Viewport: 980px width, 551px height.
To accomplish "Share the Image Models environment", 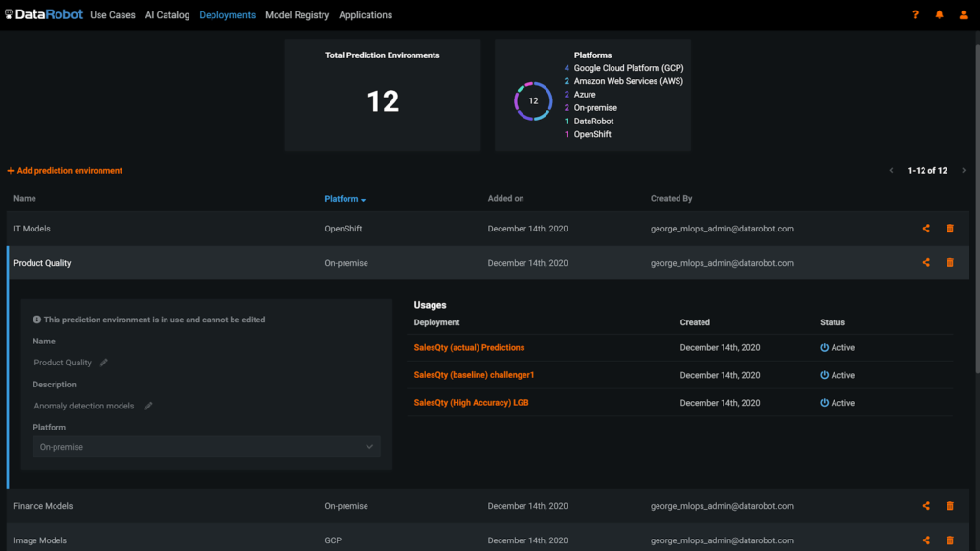I will click(925, 540).
